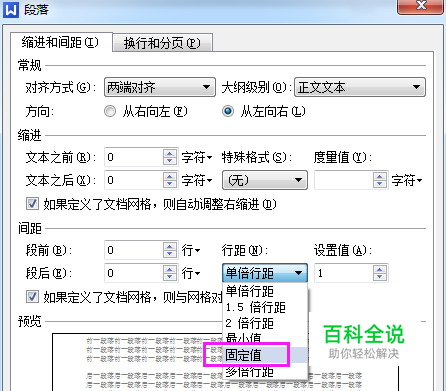Choose 1.5 倍行距 from the list
This screenshot has height=391, width=446.
pos(265,307)
